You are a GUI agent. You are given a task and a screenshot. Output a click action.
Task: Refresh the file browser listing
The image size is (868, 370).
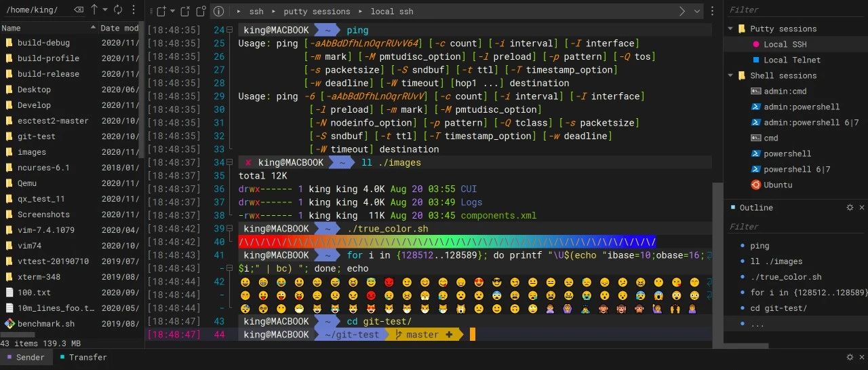click(x=117, y=10)
